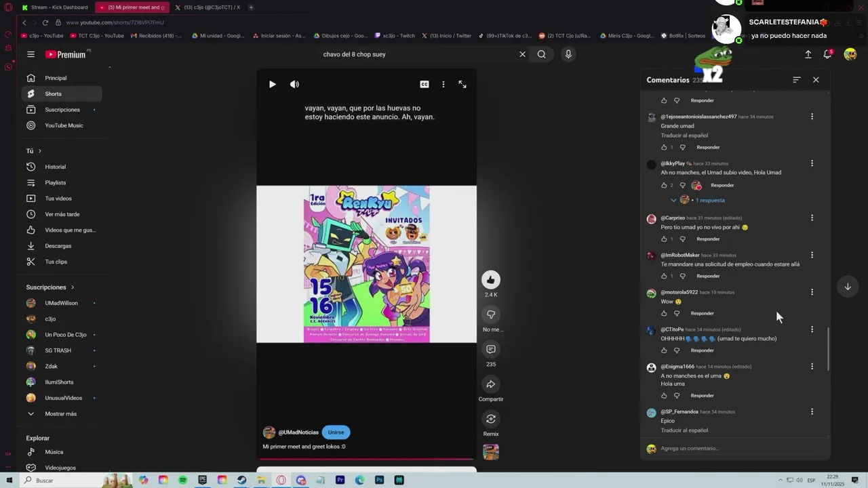Play the Shorts video
868x488 pixels.
273,84
